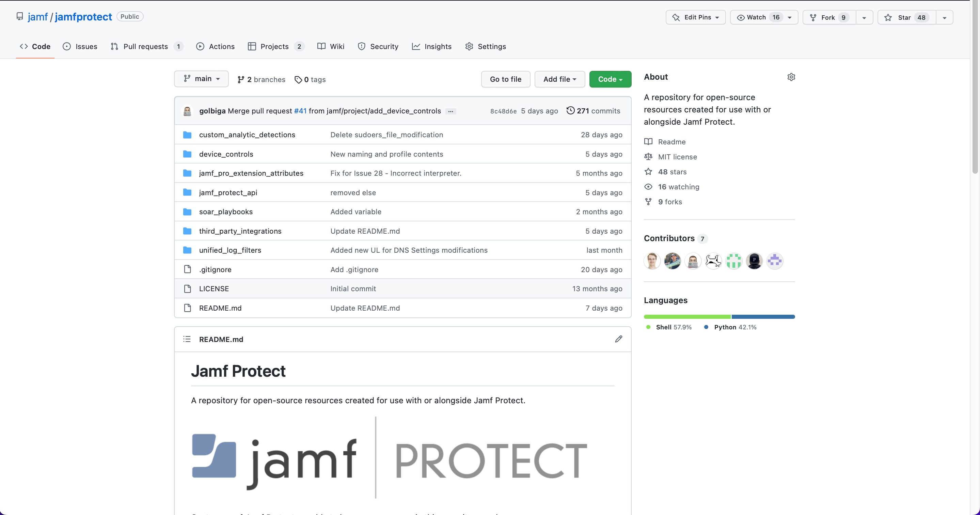Screen dimensions: 980x515
Task: Switch to the Pull requests tab
Action: [145, 46]
